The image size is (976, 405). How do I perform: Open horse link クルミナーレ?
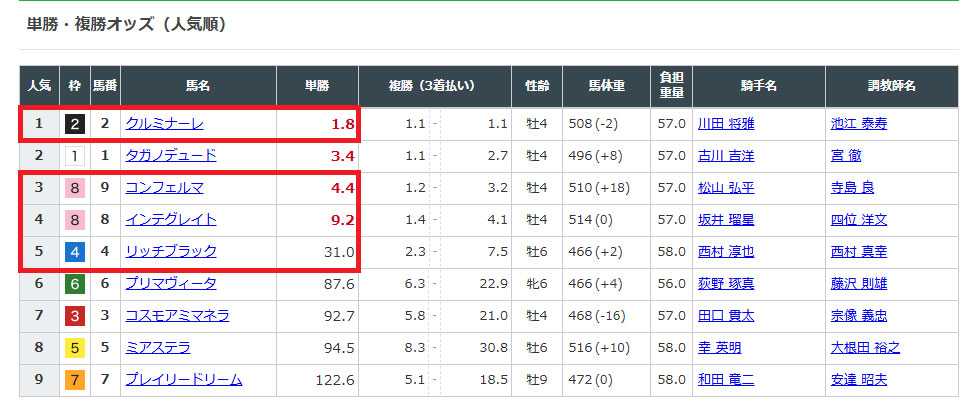tap(165, 124)
